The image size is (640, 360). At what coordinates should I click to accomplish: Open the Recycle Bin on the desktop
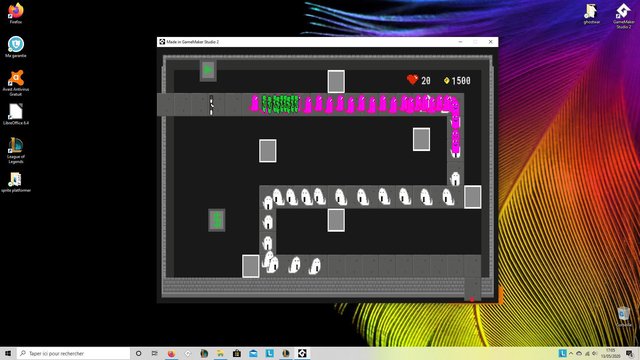tap(623, 317)
